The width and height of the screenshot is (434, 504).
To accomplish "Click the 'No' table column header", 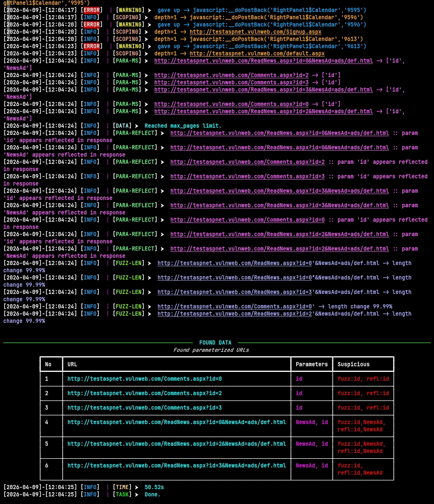I will coord(48,364).
